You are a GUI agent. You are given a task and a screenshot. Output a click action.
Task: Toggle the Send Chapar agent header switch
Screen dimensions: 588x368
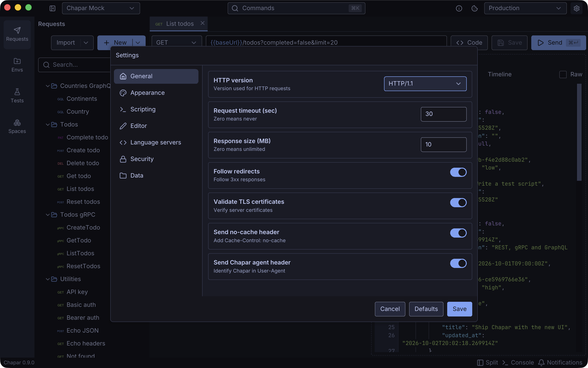point(458,263)
